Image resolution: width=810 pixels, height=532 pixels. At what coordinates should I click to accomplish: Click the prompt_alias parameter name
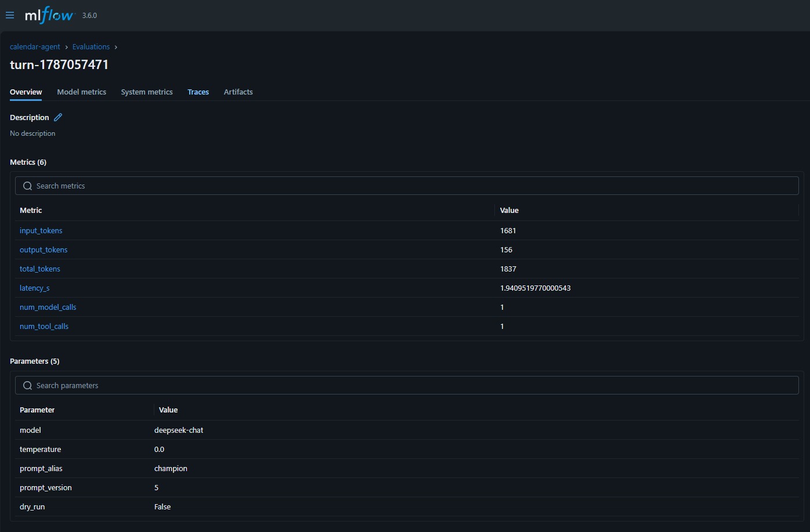tap(41, 468)
